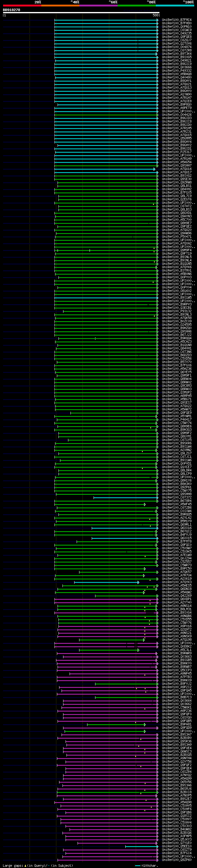
Task: Click the short cyan alignment bar for Q5EE10
Action: tap(141, 846)
